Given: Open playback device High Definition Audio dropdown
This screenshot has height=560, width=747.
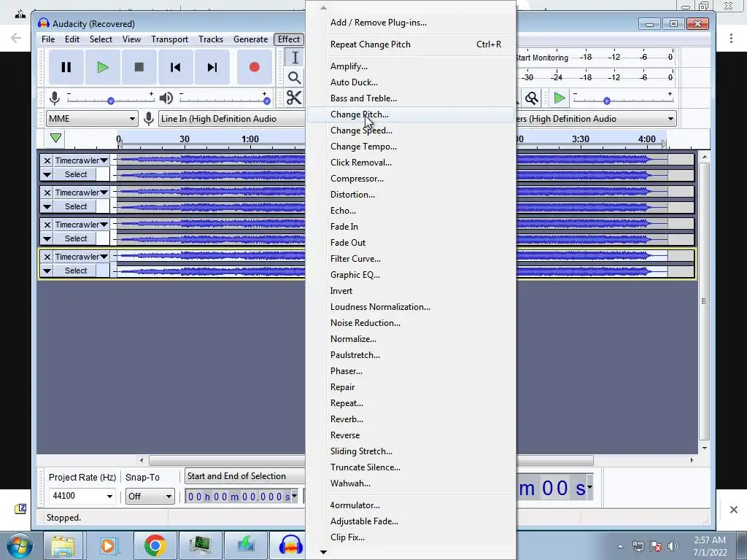Looking at the screenshot, I should [x=597, y=119].
